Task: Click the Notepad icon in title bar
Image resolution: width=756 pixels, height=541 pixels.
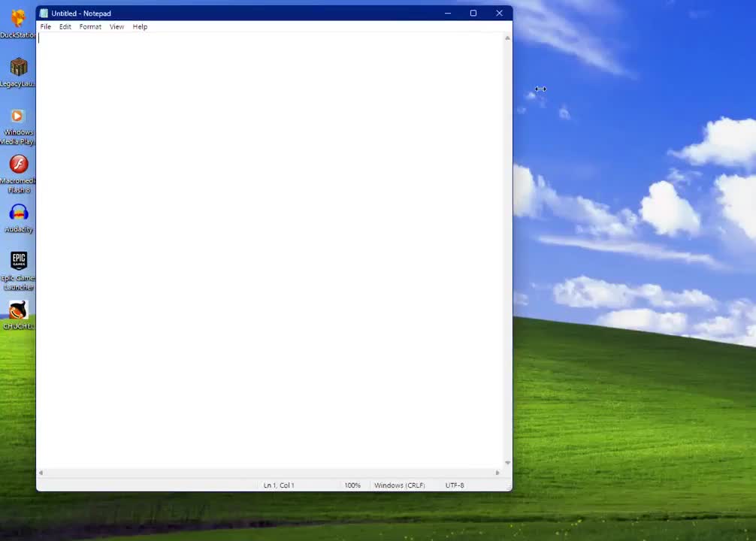Action: pyautogui.click(x=44, y=14)
